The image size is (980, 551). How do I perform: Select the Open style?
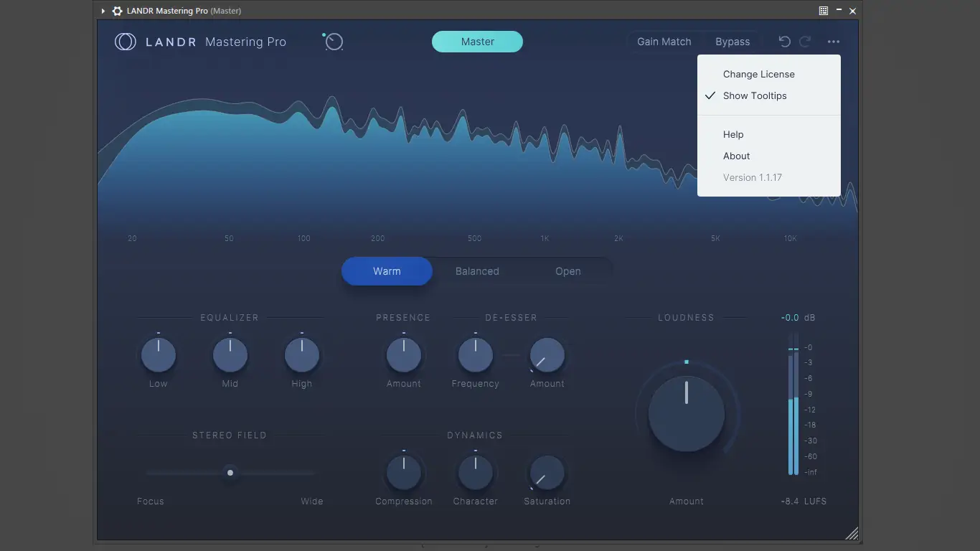[568, 271]
